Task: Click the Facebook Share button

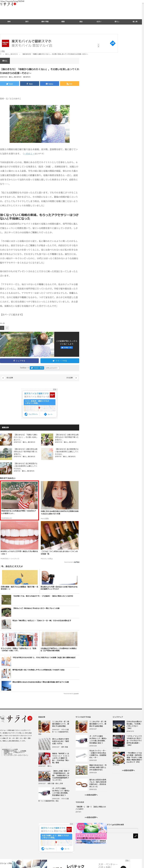Action: tap(30, 84)
